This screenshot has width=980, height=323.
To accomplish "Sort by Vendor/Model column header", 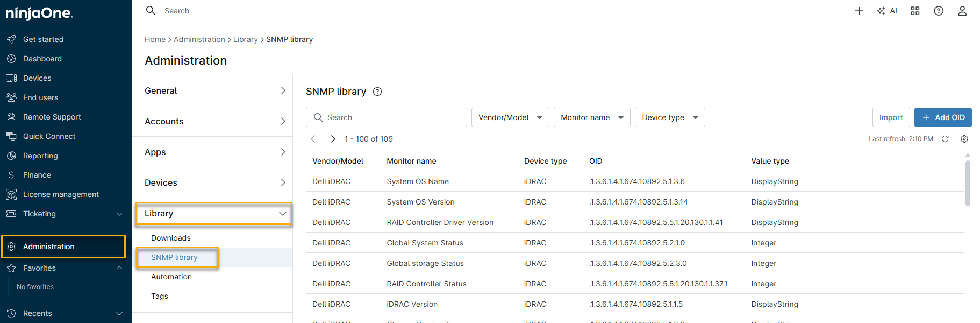I will coord(338,161).
